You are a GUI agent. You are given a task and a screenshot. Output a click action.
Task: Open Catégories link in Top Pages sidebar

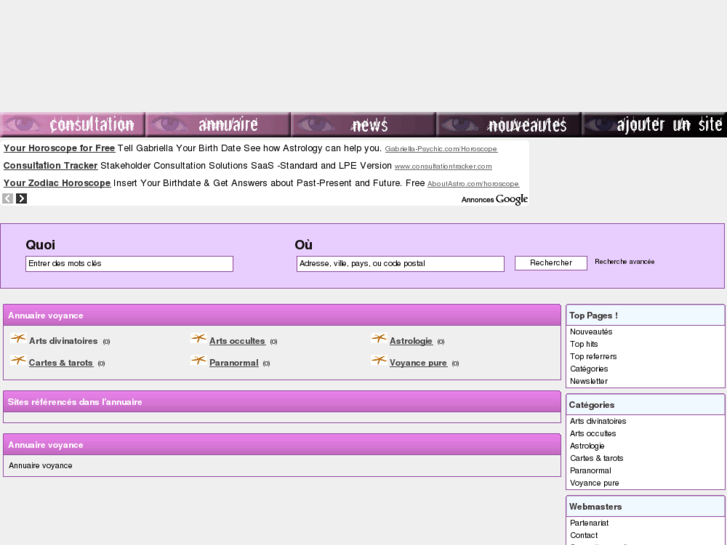[x=589, y=369]
